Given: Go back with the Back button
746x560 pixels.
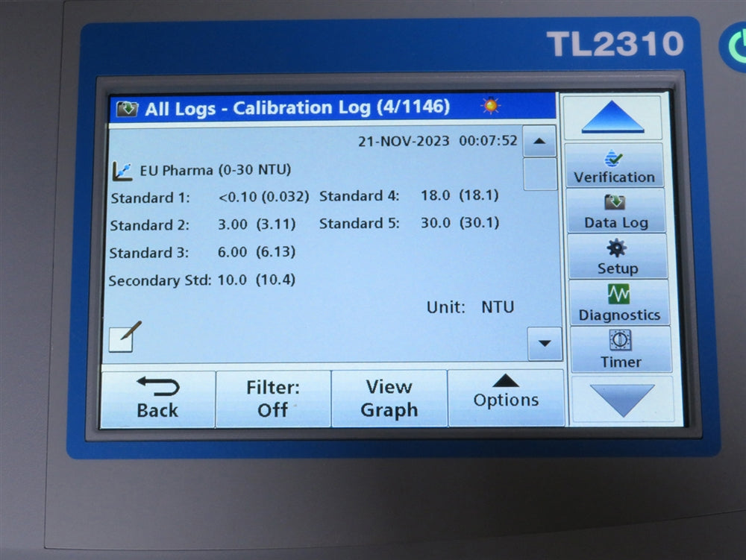Looking at the screenshot, I should (157, 398).
